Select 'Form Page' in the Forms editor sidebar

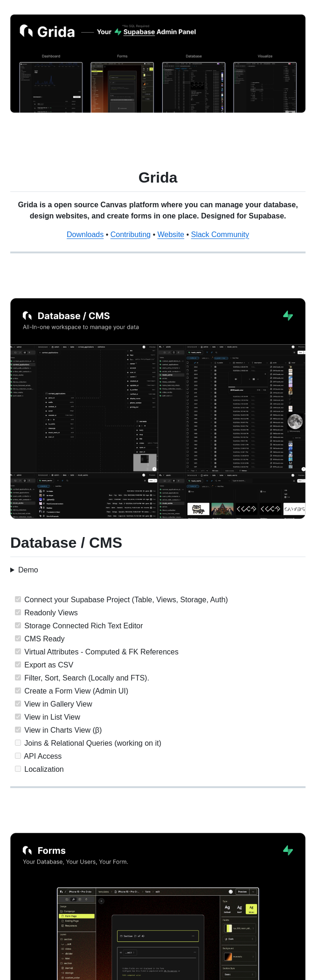[77, 916]
